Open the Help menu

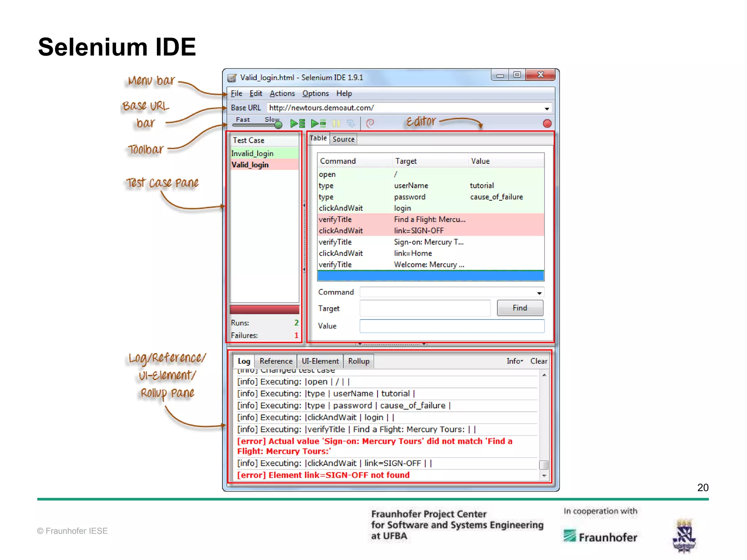tap(344, 93)
